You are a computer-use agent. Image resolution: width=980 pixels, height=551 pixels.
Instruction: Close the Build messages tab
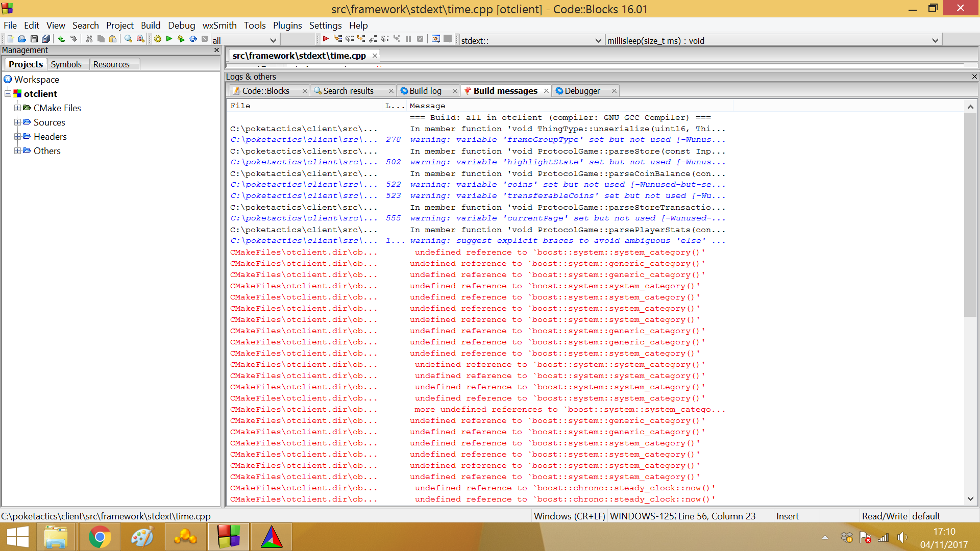coord(546,91)
